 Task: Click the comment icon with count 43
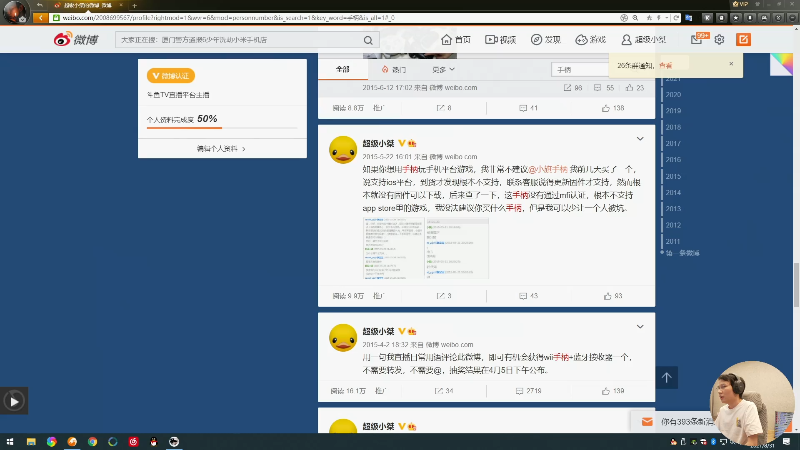coord(528,296)
